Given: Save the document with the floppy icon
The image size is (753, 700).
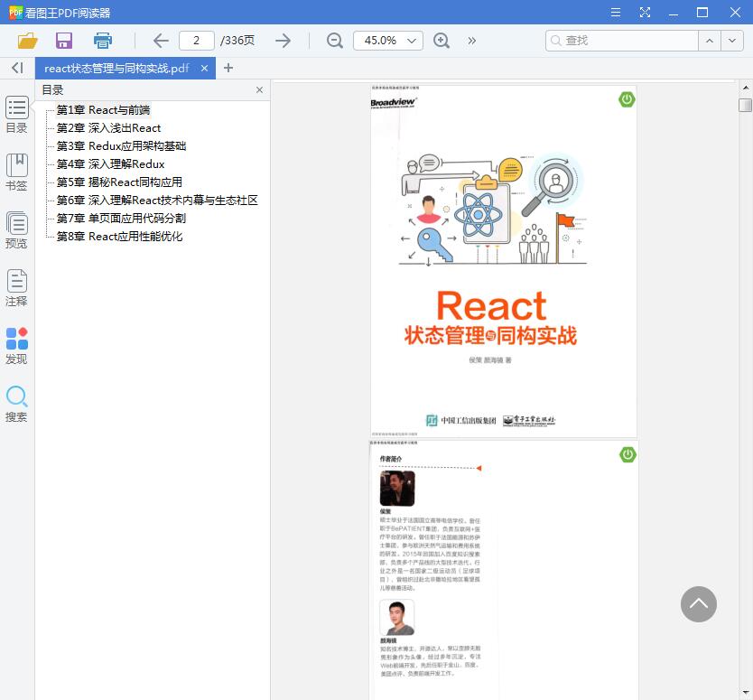Looking at the screenshot, I should [64, 41].
